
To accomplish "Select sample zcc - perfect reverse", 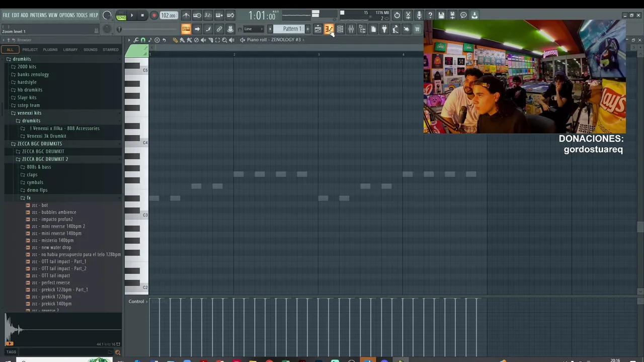I will click(51, 283).
